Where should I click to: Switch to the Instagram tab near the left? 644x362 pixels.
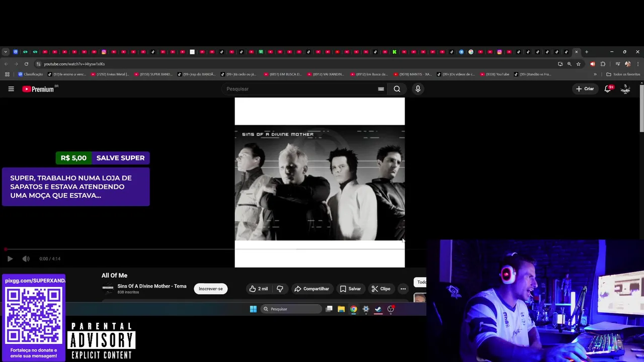104,52
